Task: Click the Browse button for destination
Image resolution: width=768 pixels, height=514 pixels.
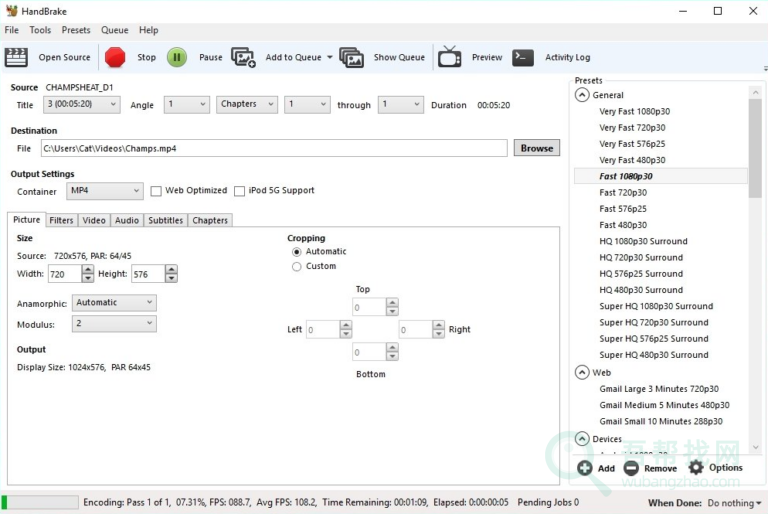Action: tap(536, 148)
